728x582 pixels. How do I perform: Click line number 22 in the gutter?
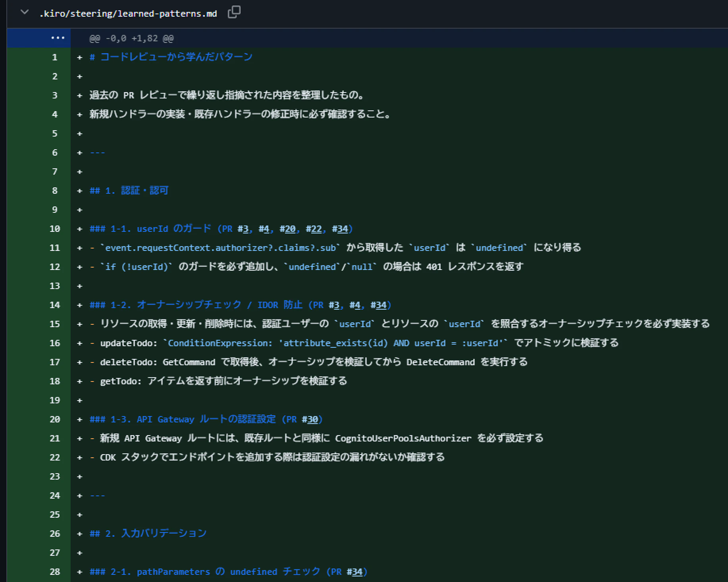pyautogui.click(x=55, y=458)
